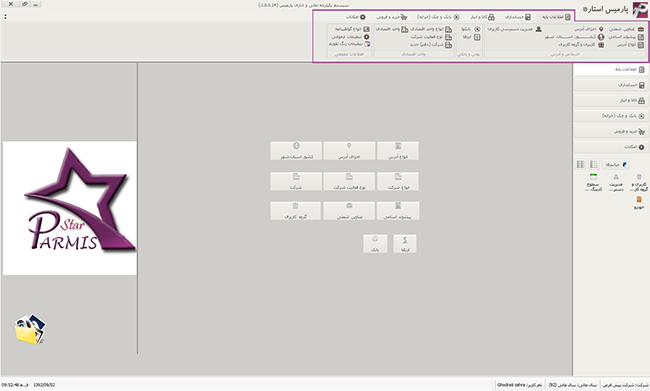Click the بانکها item in the ribbon
Viewport: 650px width, 391px height.
pos(471,29)
